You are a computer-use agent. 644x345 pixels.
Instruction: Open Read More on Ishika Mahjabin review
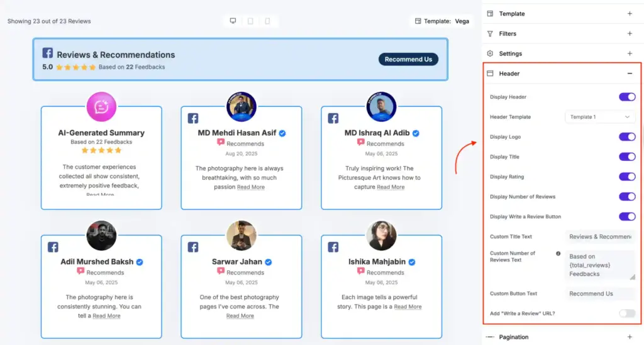coord(408,307)
